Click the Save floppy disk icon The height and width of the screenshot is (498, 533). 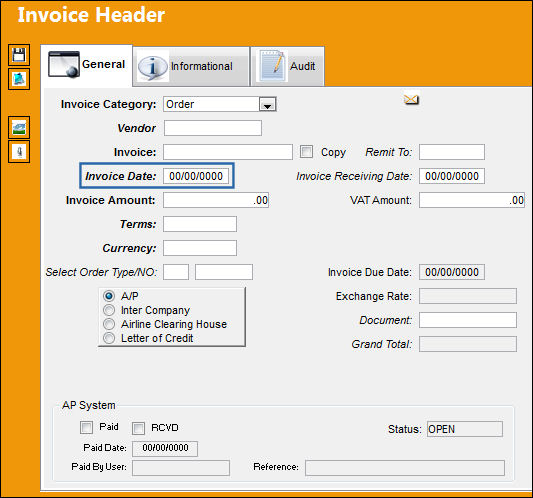pos(19,55)
